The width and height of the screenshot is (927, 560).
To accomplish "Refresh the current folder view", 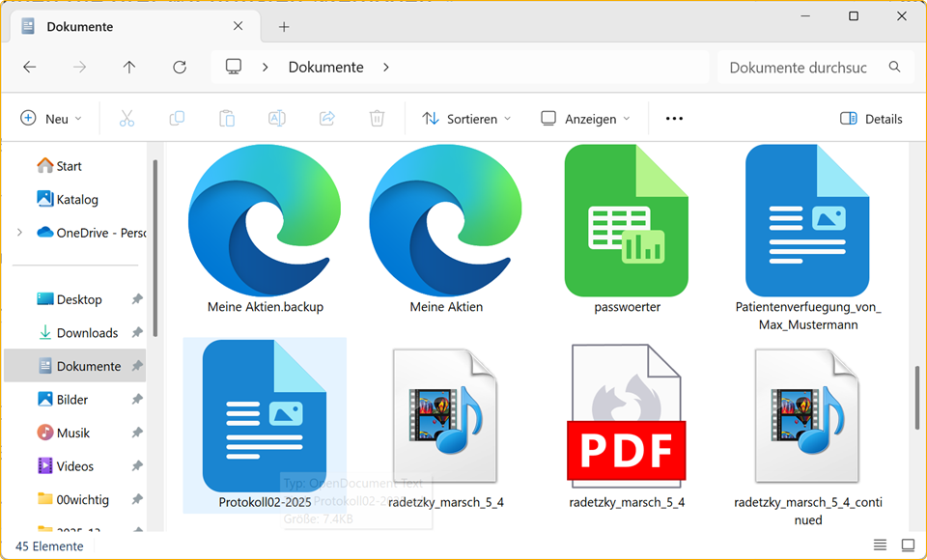I will [180, 68].
